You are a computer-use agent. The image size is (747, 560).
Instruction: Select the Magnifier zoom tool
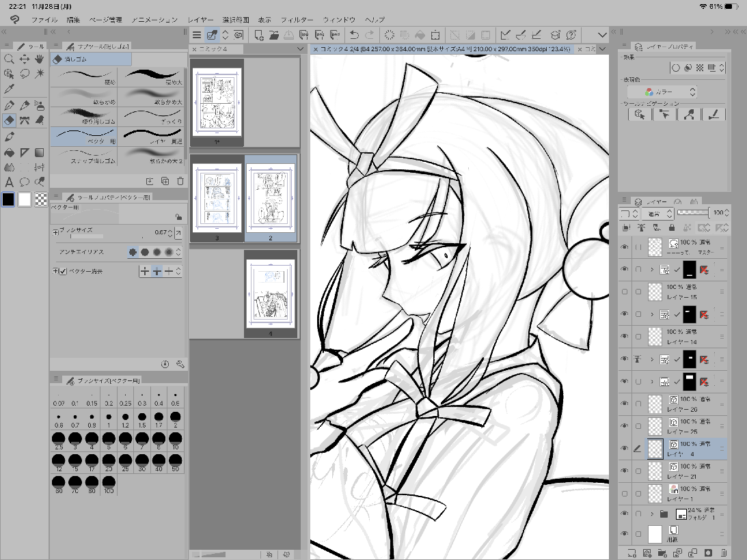(x=9, y=58)
